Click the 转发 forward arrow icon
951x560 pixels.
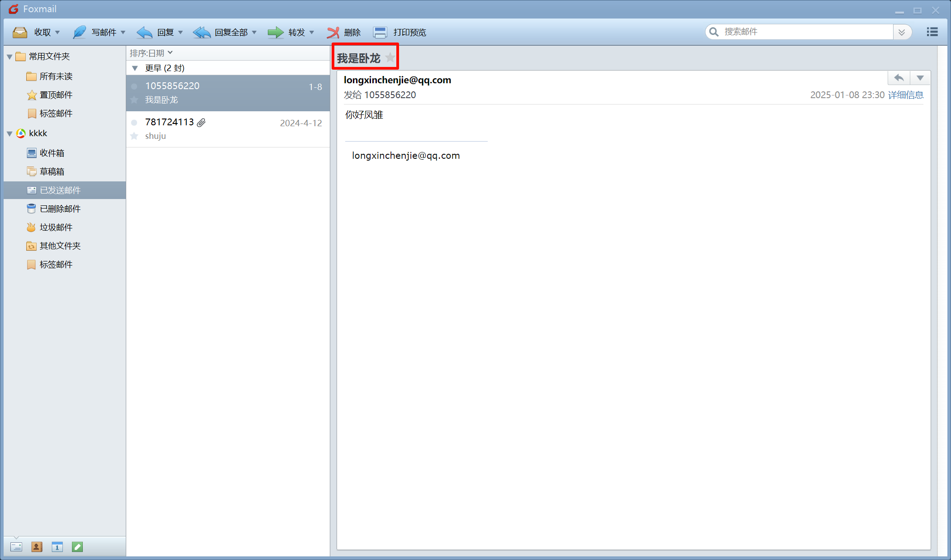coord(276,32)
